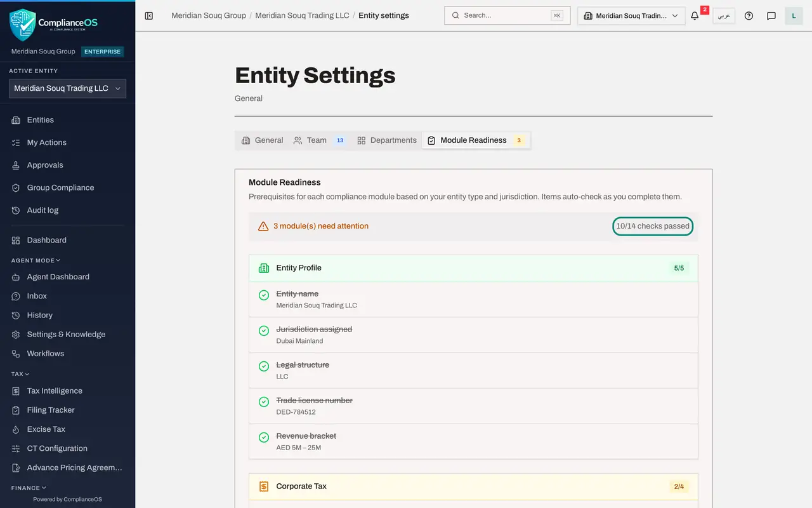Click the ComplianceOS shield logo
Screen dimensions: 812x508
tap(23, 25)
